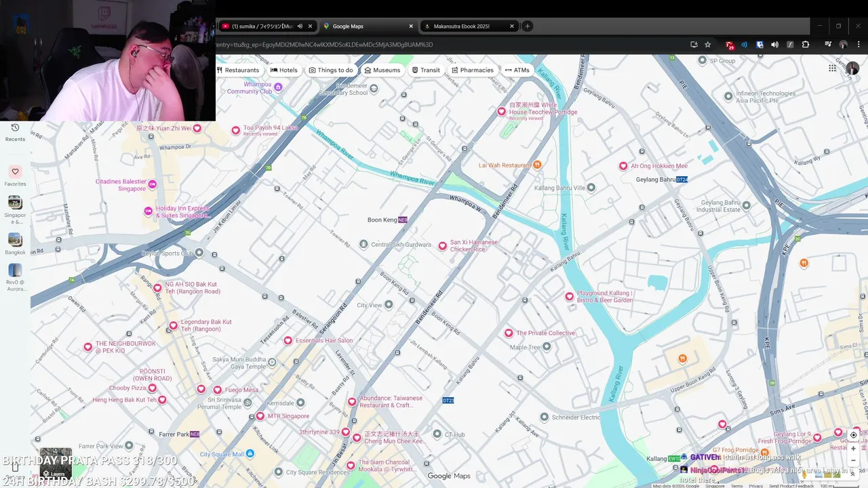Click the Terms link in footer

tap(736, 486)
